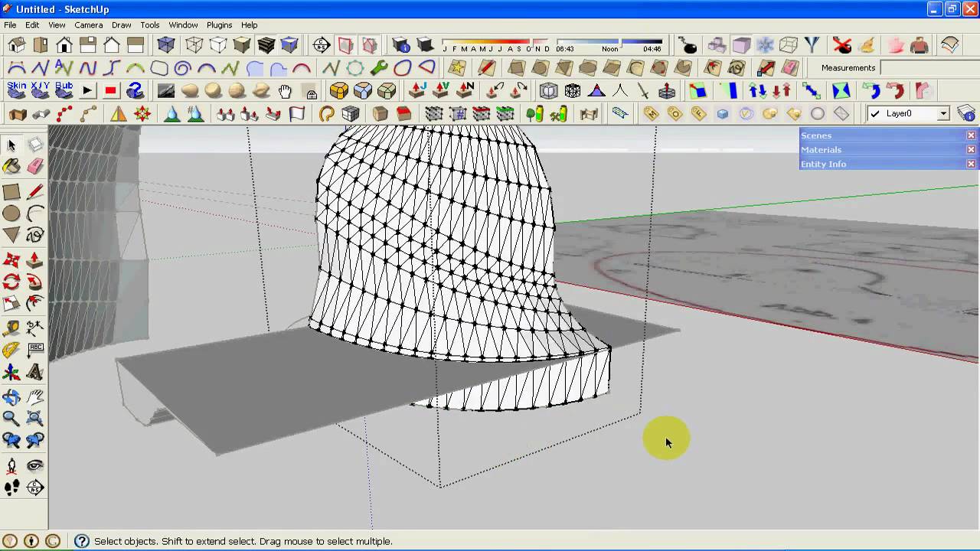980x551 pixels.
Task: Click the status bar help question icon
Action: pyautogui.click(x=82, y=541)
